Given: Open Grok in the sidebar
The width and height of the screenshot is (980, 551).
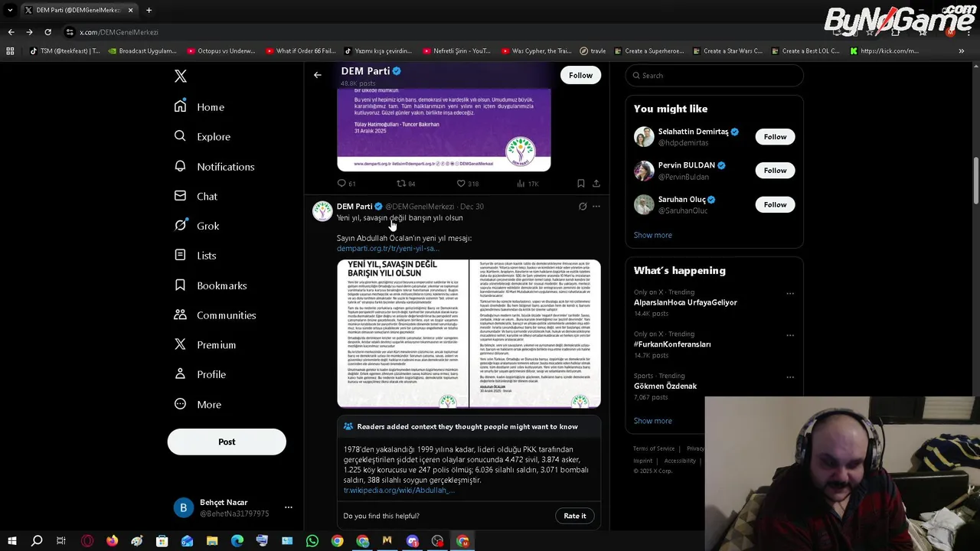Looking at the screenshot, I should 197,226.
